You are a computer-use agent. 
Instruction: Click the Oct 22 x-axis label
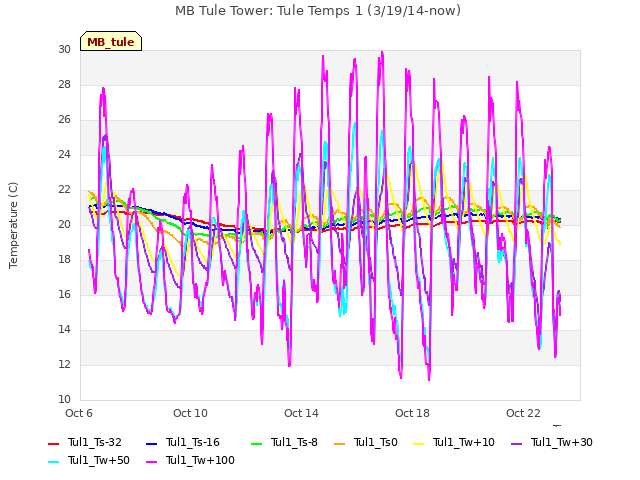click(x=523, y=413)
